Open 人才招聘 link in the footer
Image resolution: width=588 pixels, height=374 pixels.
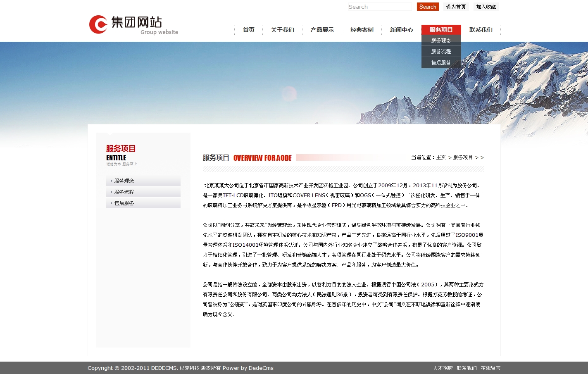click(443, 368)
